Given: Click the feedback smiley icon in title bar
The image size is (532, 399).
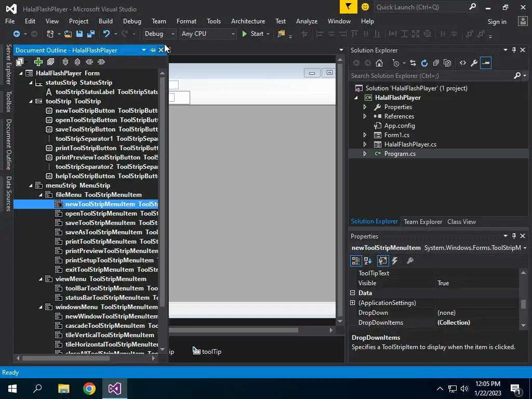Looking at the screenshot, I should tap(365, 7).
